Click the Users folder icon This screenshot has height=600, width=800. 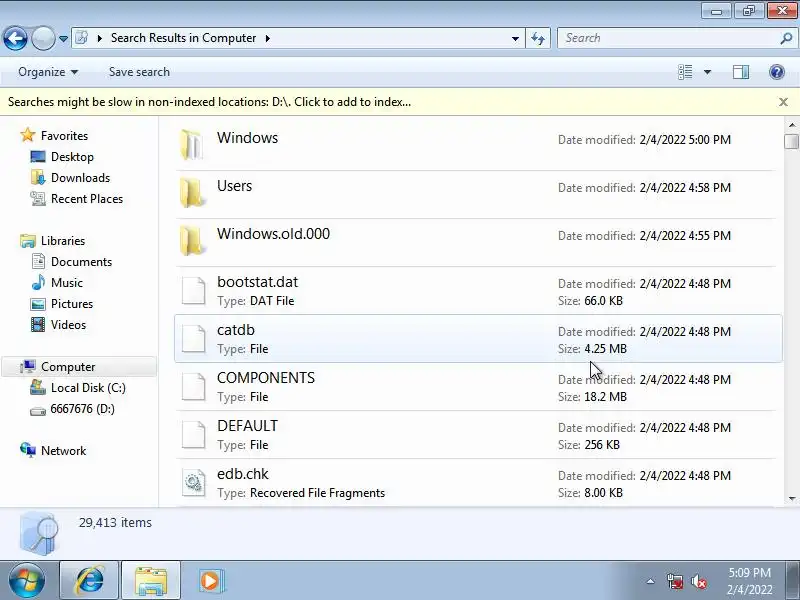[x=192, y=192]
